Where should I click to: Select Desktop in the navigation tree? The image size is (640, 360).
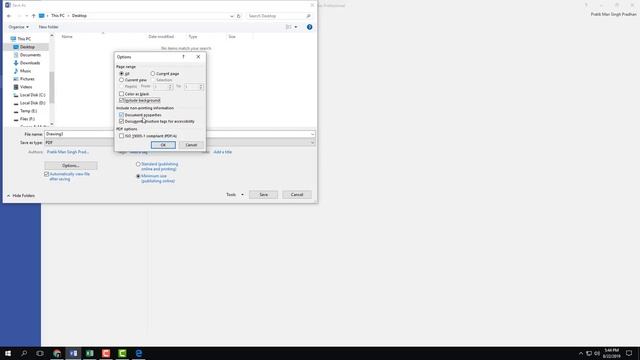27,47
